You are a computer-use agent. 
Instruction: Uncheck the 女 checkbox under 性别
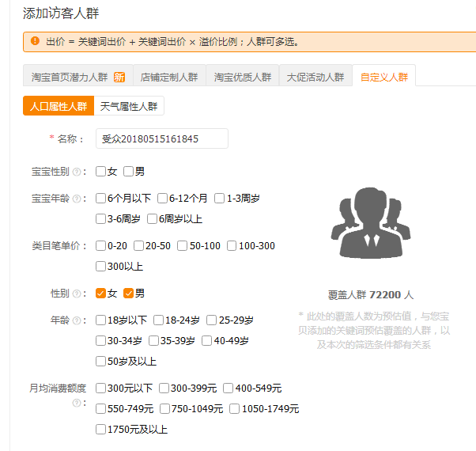tap(100, 294)
